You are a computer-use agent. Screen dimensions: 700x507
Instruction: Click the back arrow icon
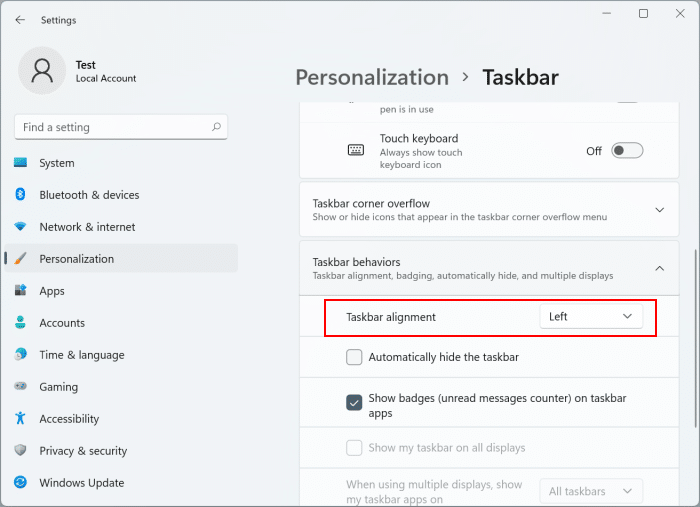20,20
